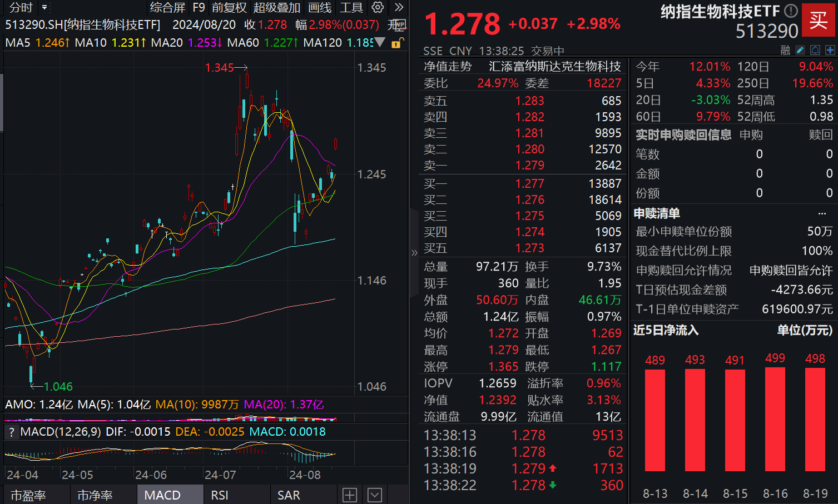Click the info icon beside 纳指生物科技ETF
838x504 pixels.
[x=791, y=11]
